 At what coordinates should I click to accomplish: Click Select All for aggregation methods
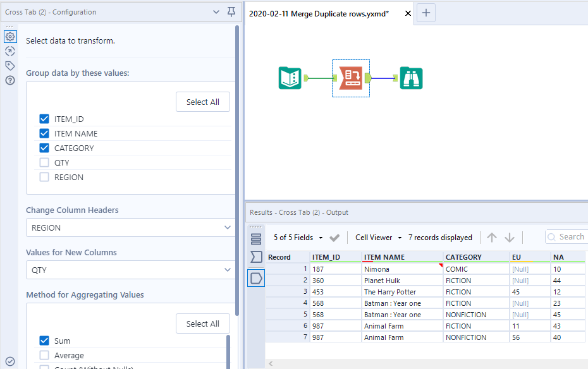[202, 324]
